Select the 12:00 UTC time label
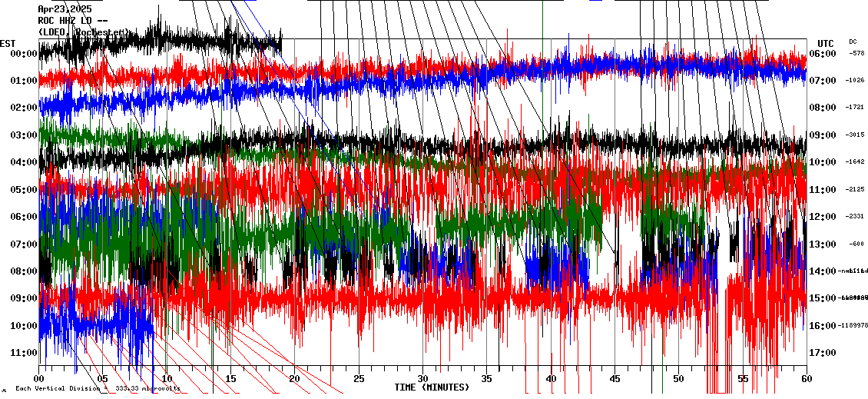Screen dimensions: 868x399 pyautogui.click(x=823, y=217)
